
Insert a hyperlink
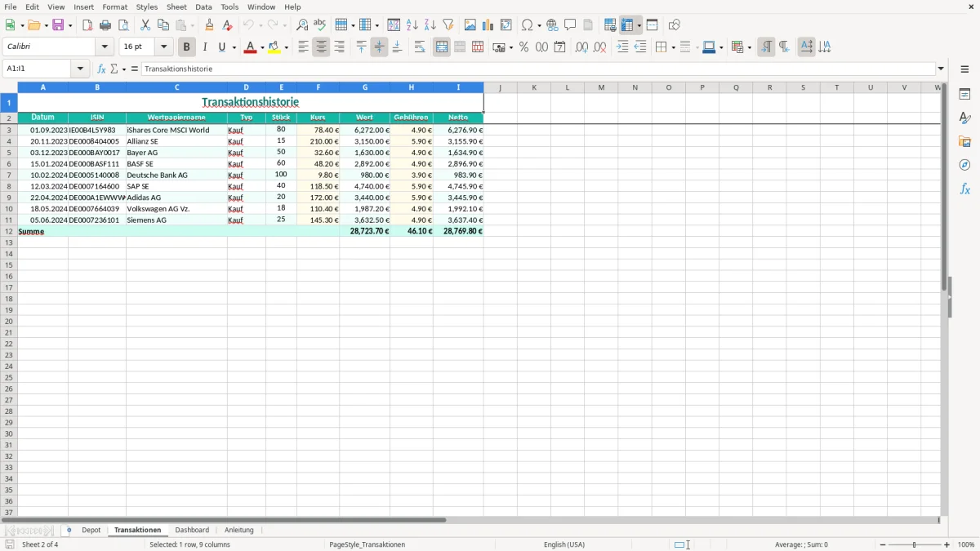pyautogui.click(x=552, y=25)
